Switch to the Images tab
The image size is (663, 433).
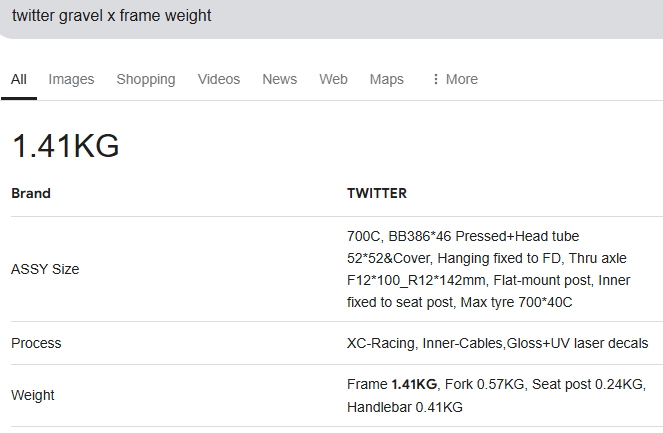71,79
